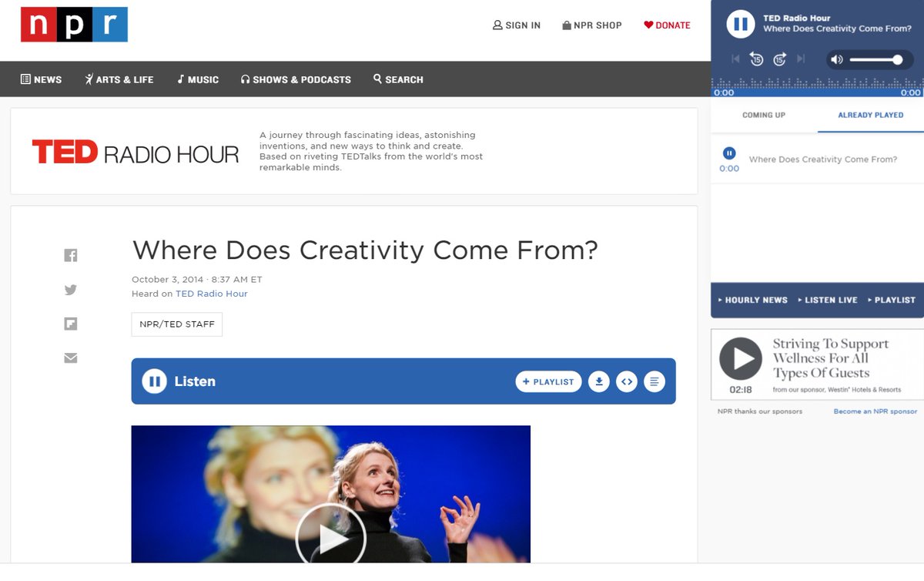Image resolution: width=924 pixels, height=581 pixels.
Task: Share article on Facebook
Action: point(71,256)
